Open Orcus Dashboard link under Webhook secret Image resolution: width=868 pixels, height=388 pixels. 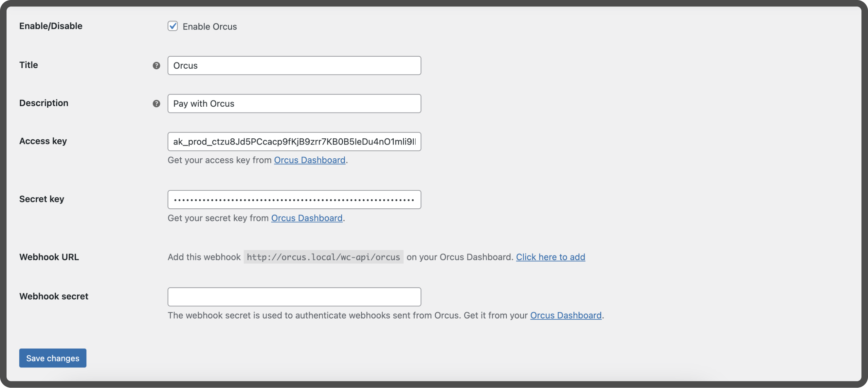(566, 315)
